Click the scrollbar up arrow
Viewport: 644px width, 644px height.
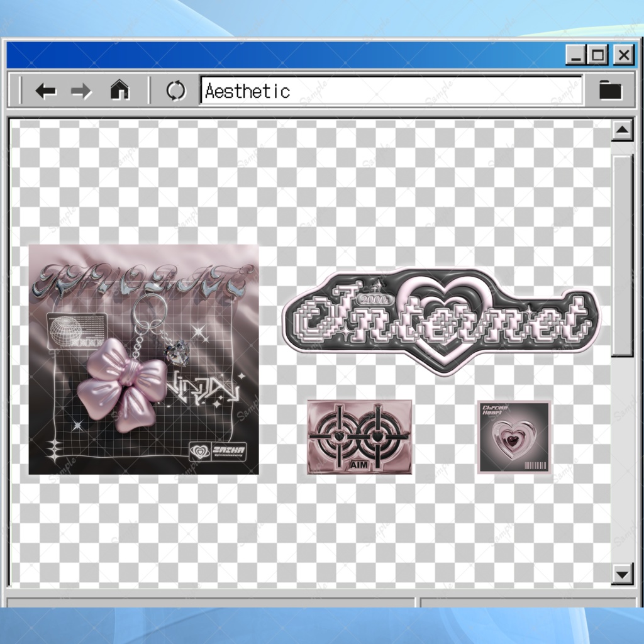click(622, 130)
